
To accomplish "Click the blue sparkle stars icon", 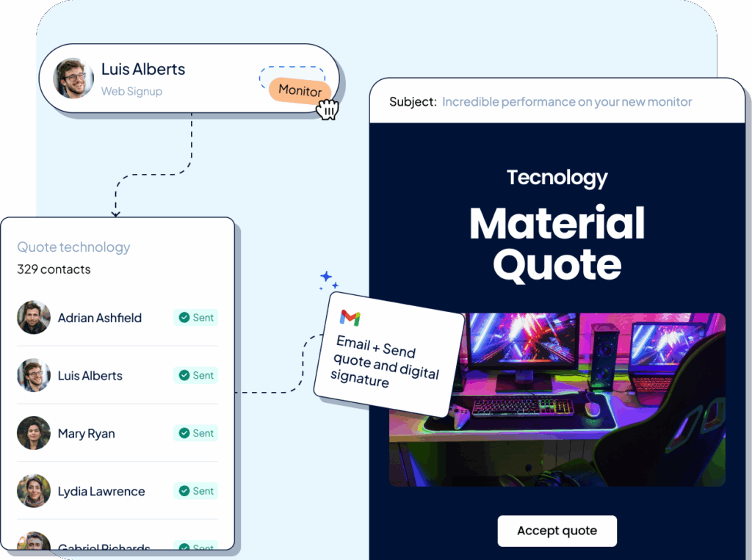I will [x=328, y=280].
